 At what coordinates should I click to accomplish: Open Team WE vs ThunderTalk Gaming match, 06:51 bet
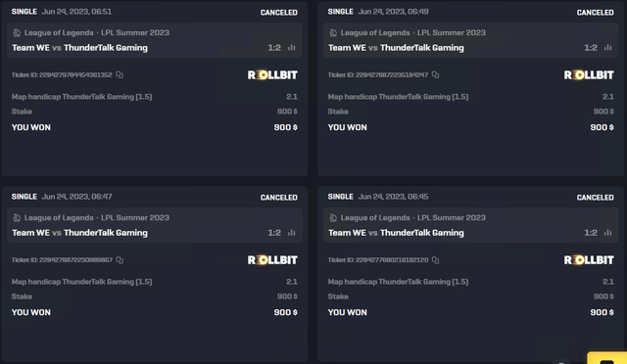coord(79,48)
